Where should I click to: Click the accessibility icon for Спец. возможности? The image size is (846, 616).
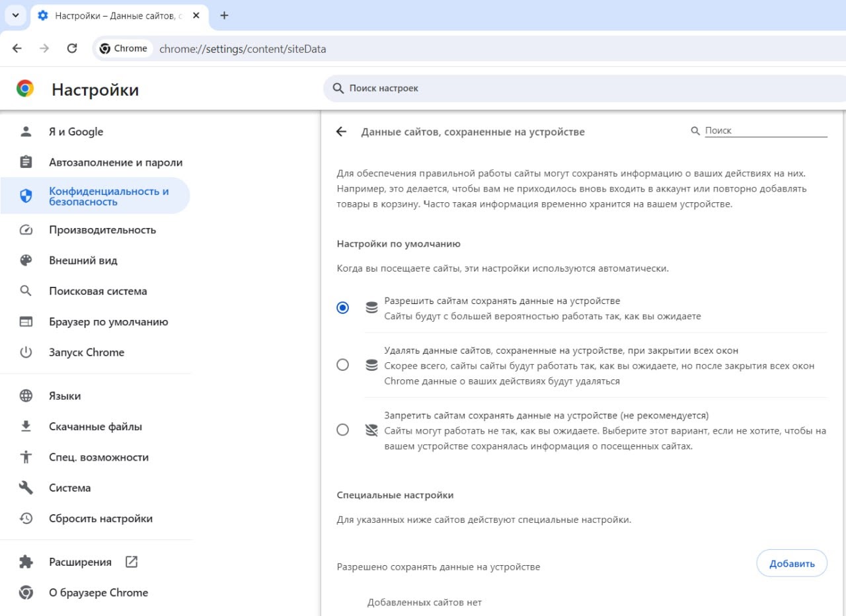point(26,457)
